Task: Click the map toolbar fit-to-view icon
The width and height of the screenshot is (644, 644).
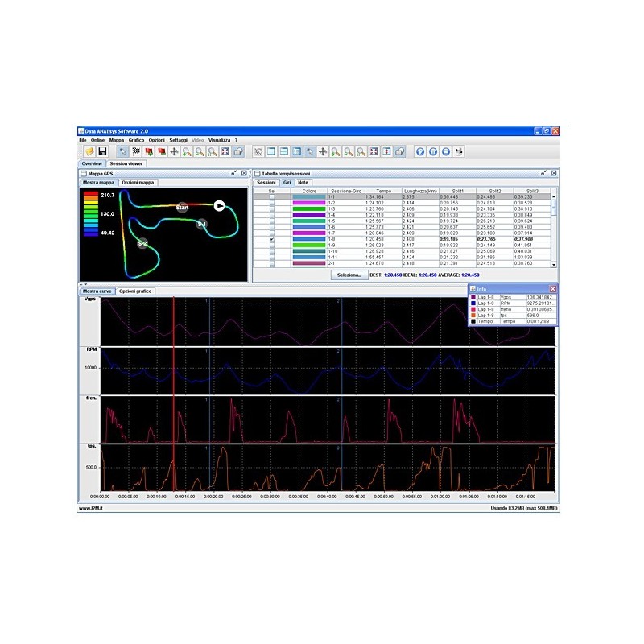Action: 225,151
